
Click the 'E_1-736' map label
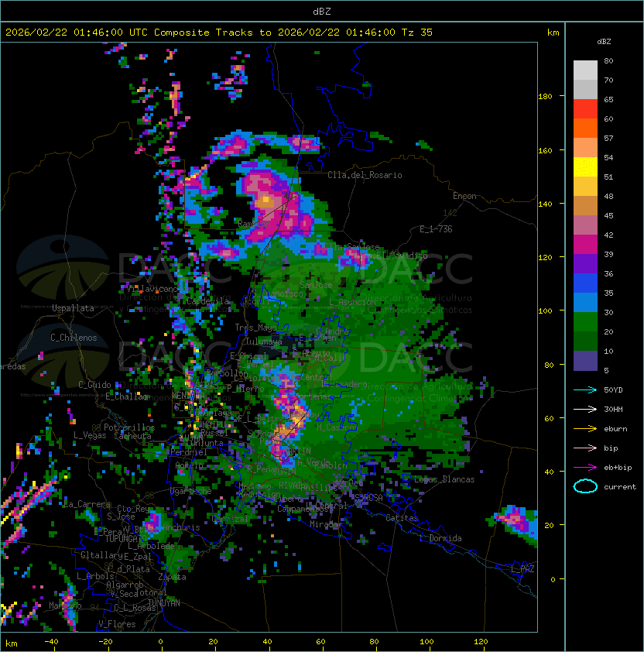coord(436,229)
